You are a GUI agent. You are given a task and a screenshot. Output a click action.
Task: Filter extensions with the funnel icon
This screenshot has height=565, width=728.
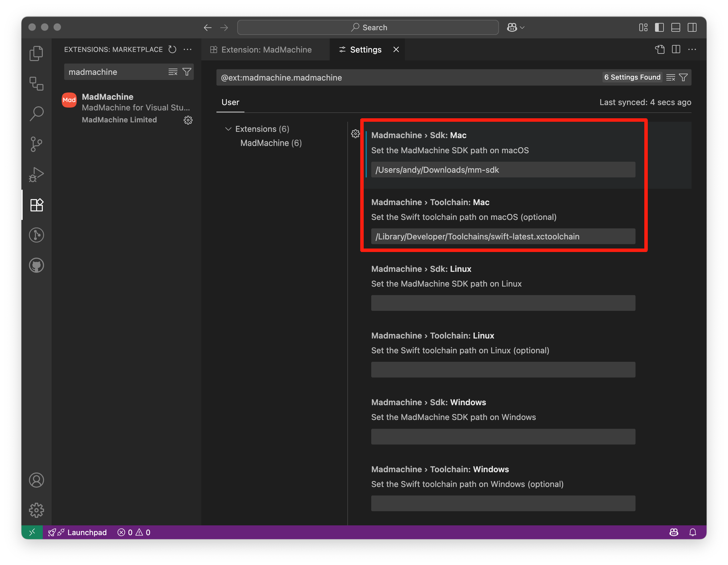(x=187, y=72)
